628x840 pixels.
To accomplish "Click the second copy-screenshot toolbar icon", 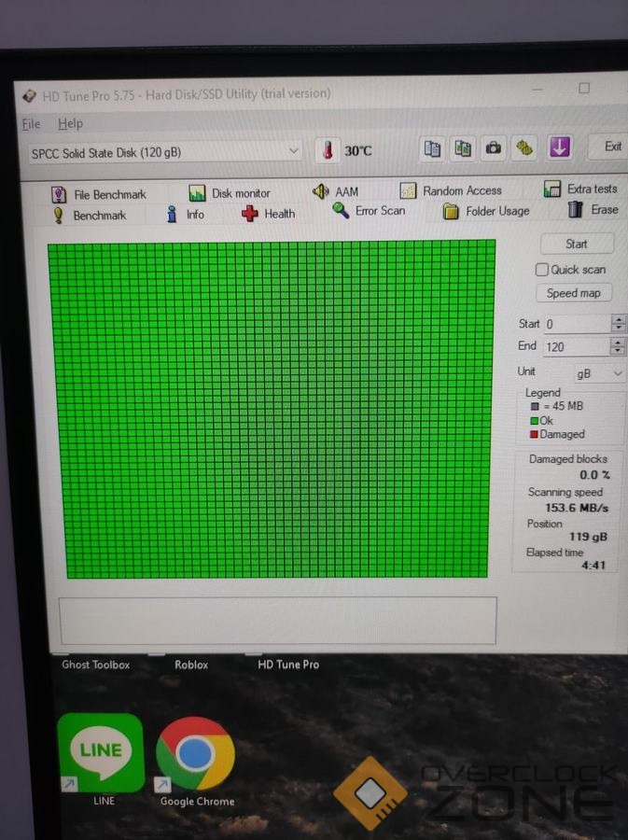I will 463,147.
